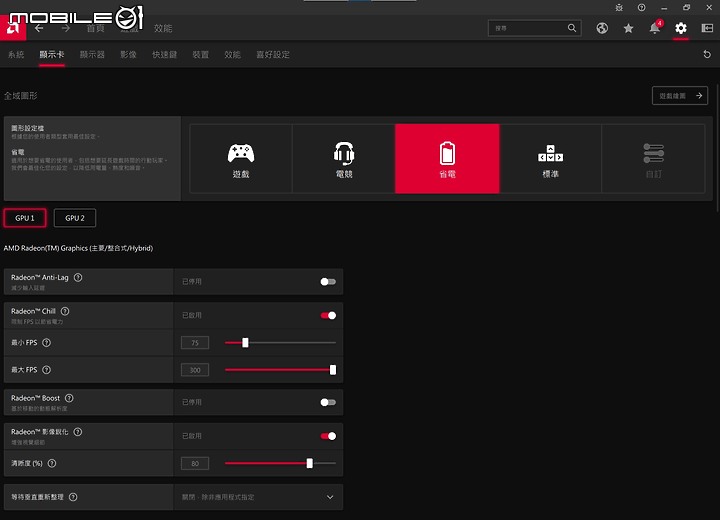Toggle Radeon Boost switch

pyautogui.click(x=328, y=402)
